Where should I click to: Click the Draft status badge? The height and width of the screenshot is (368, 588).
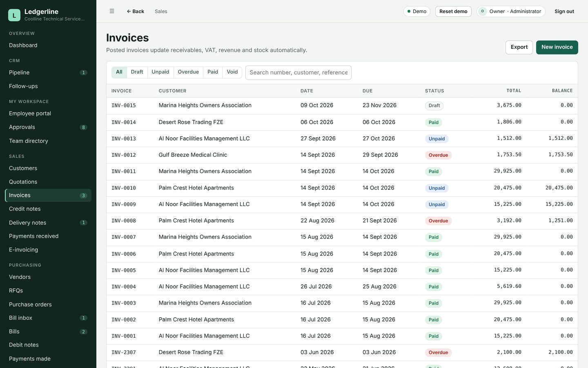(x=434, y=105)
